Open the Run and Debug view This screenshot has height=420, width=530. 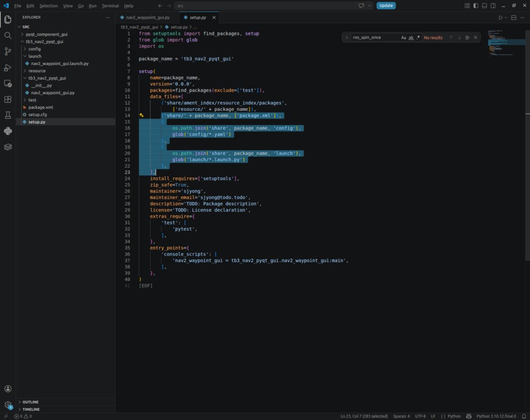coord(8,68)
